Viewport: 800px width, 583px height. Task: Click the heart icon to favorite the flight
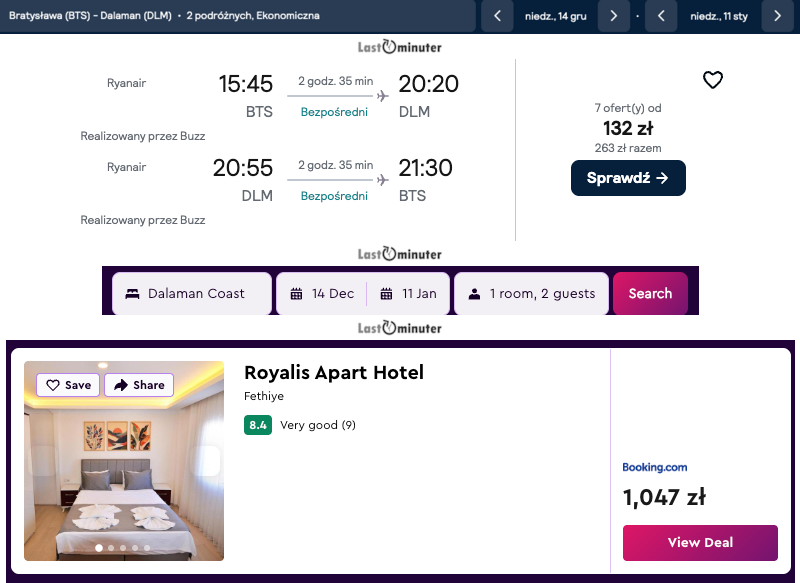coord(712,81)
